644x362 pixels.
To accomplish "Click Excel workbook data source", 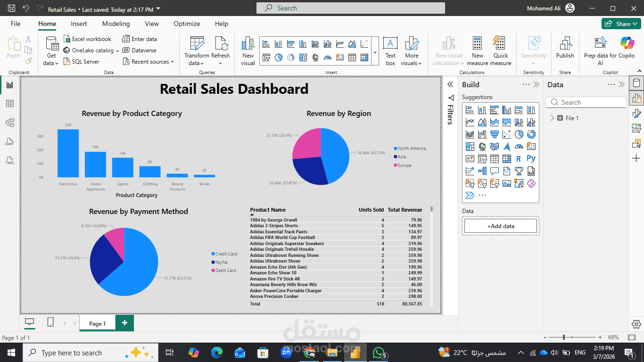I will click(87, 39).
